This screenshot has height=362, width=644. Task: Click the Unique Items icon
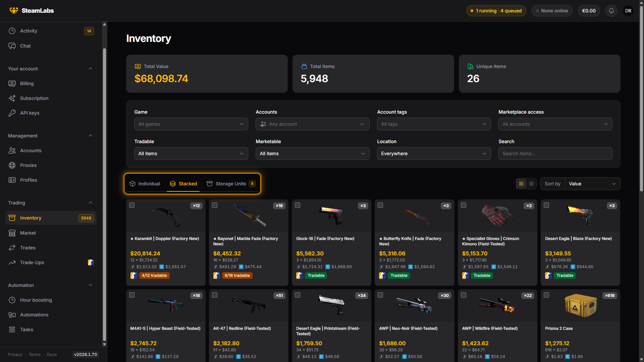pos(470,66)
